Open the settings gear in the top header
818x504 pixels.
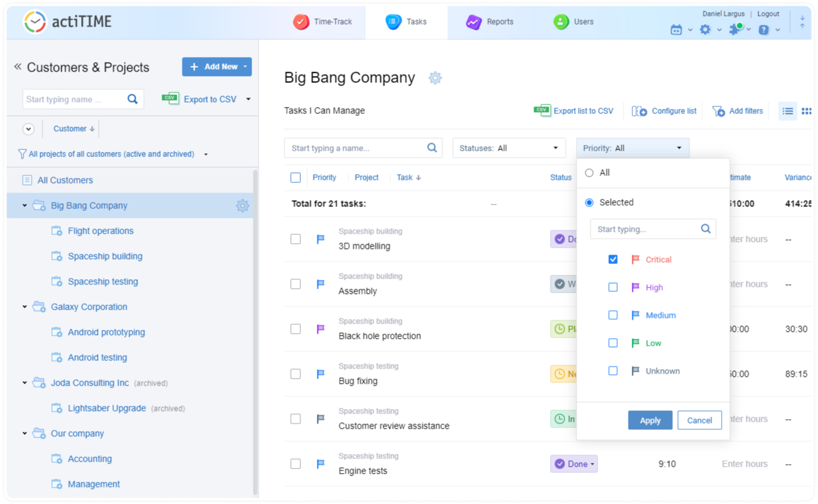[x=705, y=30]
